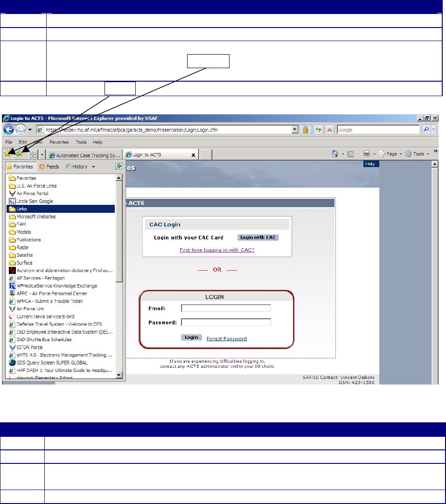
Task: Open the tab list dropdown arrow
Action: (42, 155)
